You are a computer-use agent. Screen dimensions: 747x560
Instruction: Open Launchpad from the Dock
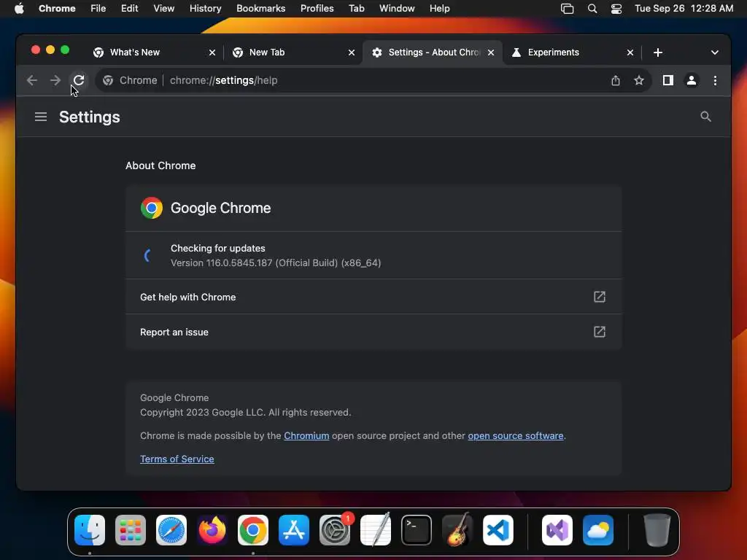click(x=131, y=530)
